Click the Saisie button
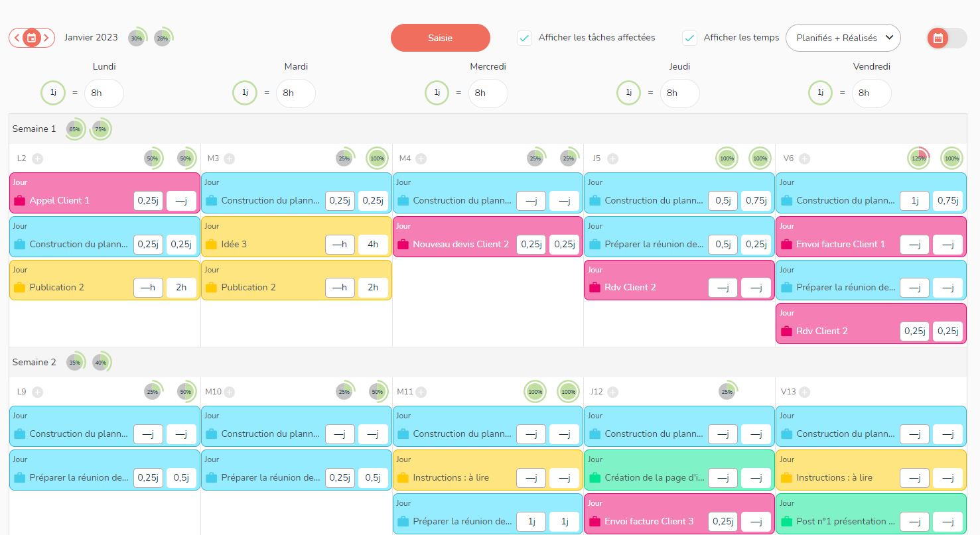This screenshot has height=535, width=980. click(x=441, y=38)
